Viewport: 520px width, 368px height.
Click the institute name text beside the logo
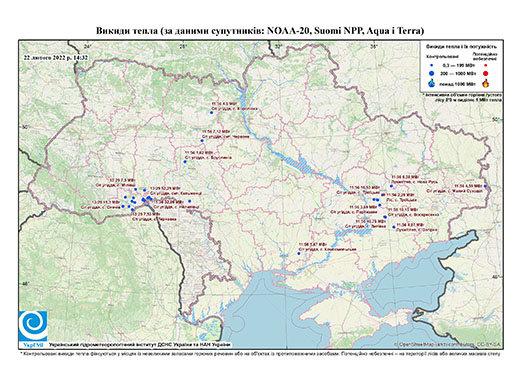tap(140, 344)
